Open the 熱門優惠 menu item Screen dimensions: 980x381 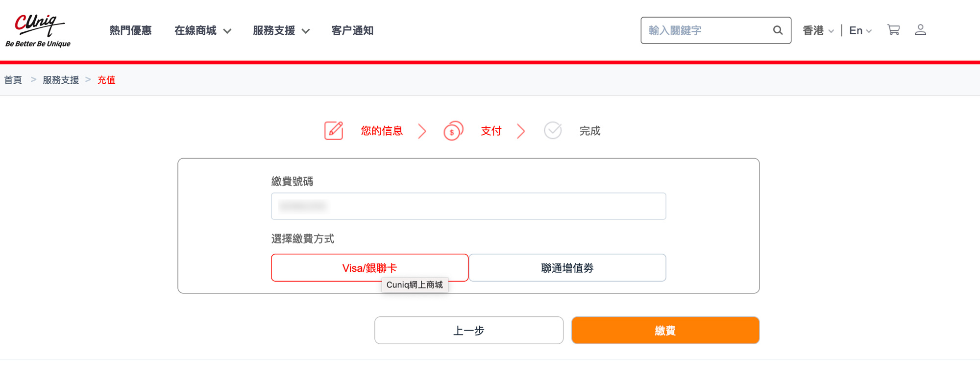coord(130,31)
